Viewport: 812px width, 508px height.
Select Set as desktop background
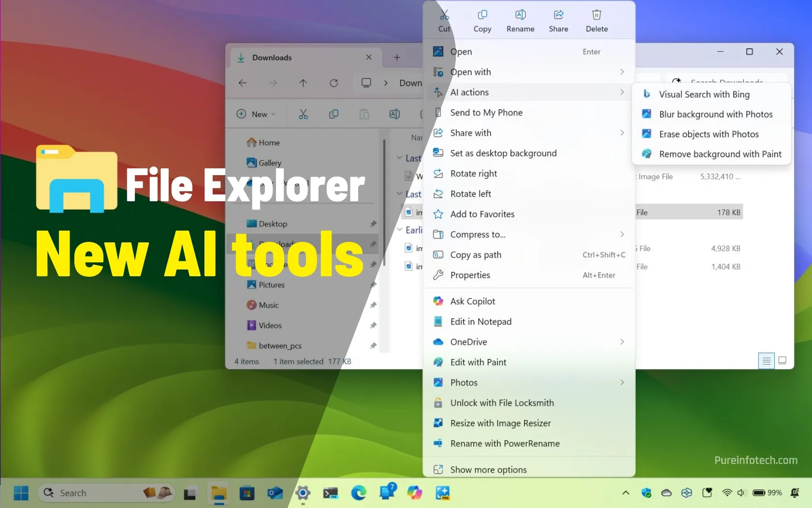(529, 153)
